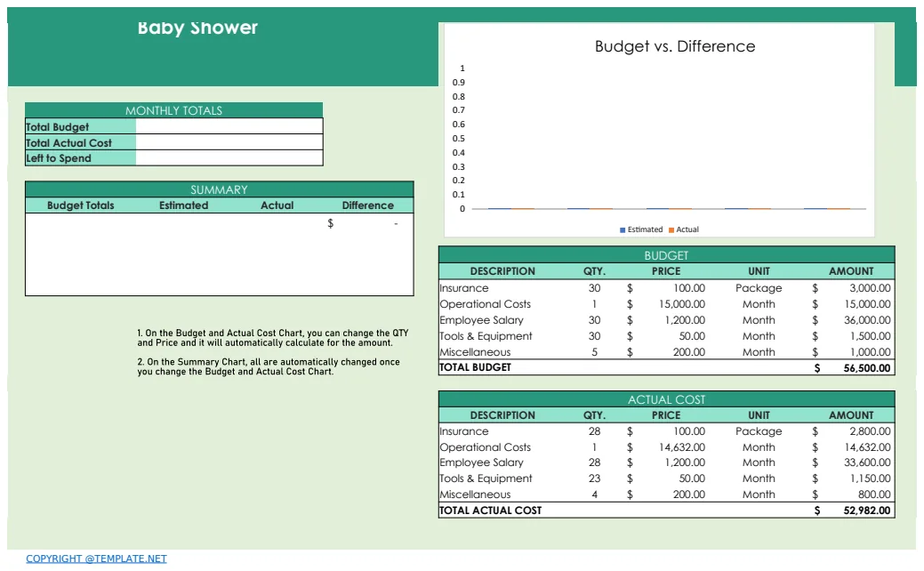Open the COPYRIGHT @TEMPLATE.NET link
This screenshot has width=924, height=571.
pos(96,559)
